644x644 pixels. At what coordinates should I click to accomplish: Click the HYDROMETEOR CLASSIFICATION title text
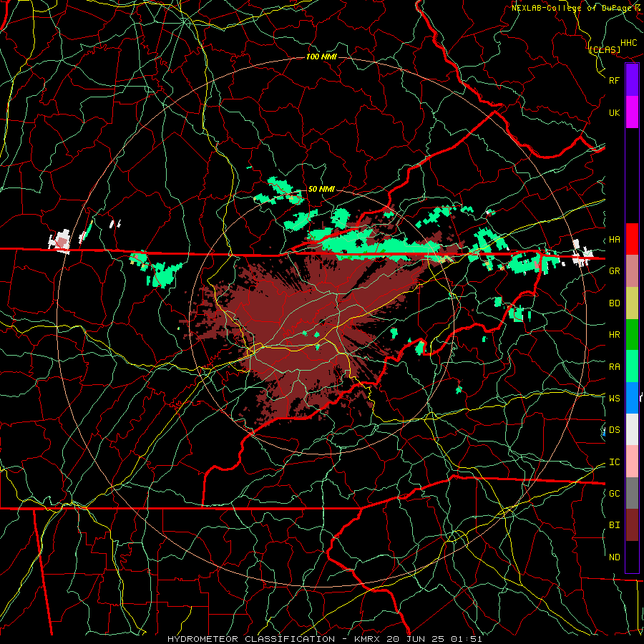(251, 639)
